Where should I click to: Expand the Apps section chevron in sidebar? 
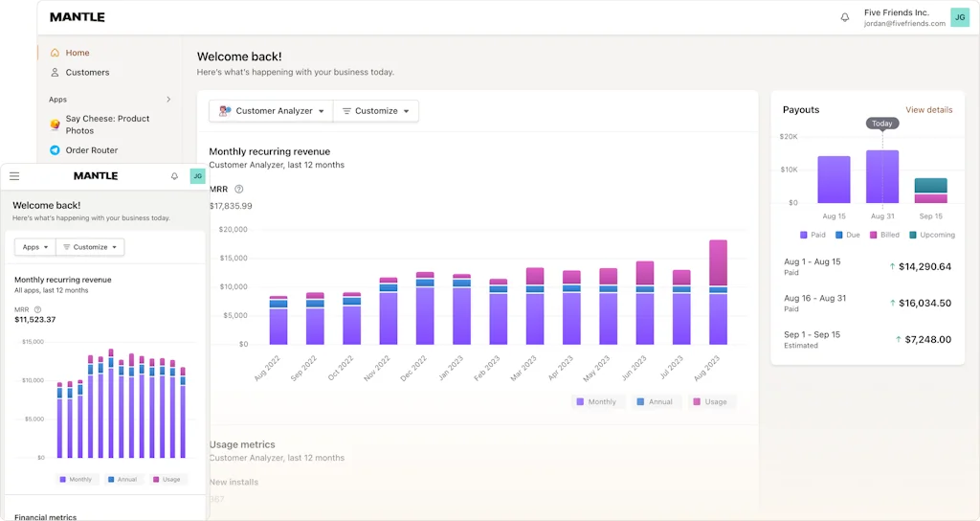point(168,100)
